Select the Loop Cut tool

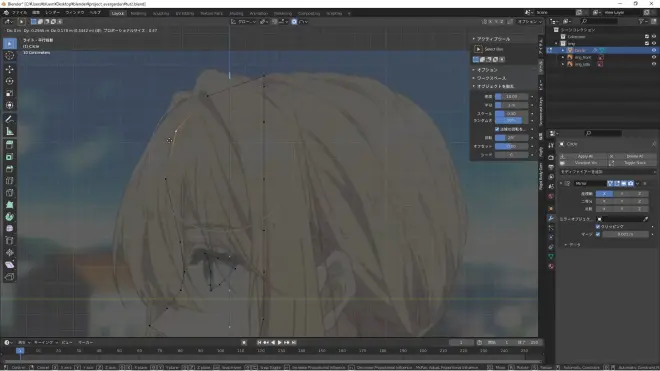pos(10,181)
